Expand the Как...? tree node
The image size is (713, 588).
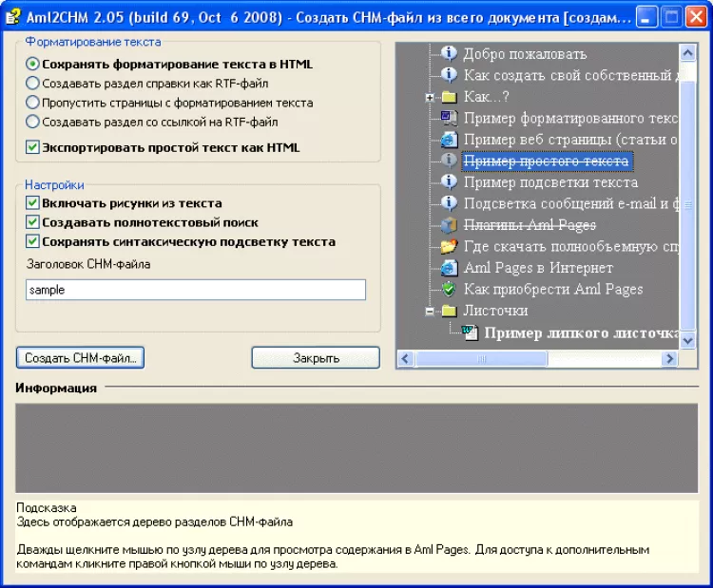(430, 97)
